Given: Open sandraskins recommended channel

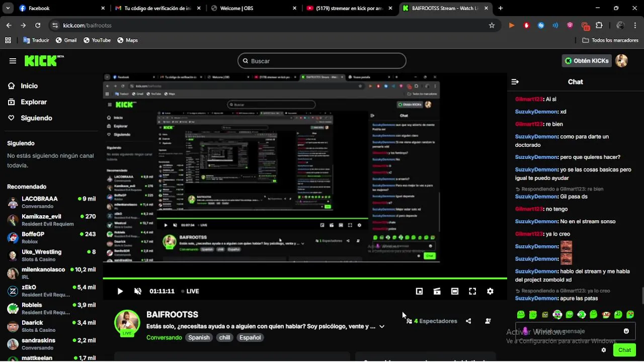Looking at the screenshot, I should pos(51,344).
